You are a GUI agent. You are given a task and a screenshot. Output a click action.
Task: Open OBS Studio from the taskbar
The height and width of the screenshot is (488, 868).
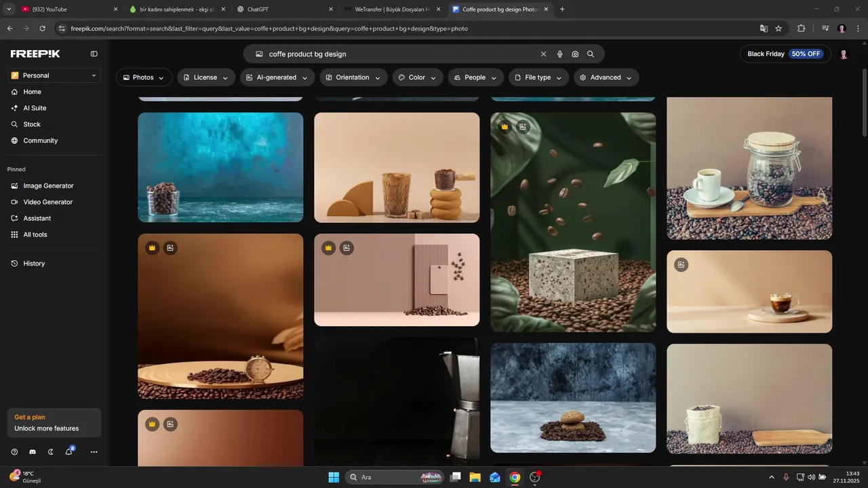click(x=535, y=477)
